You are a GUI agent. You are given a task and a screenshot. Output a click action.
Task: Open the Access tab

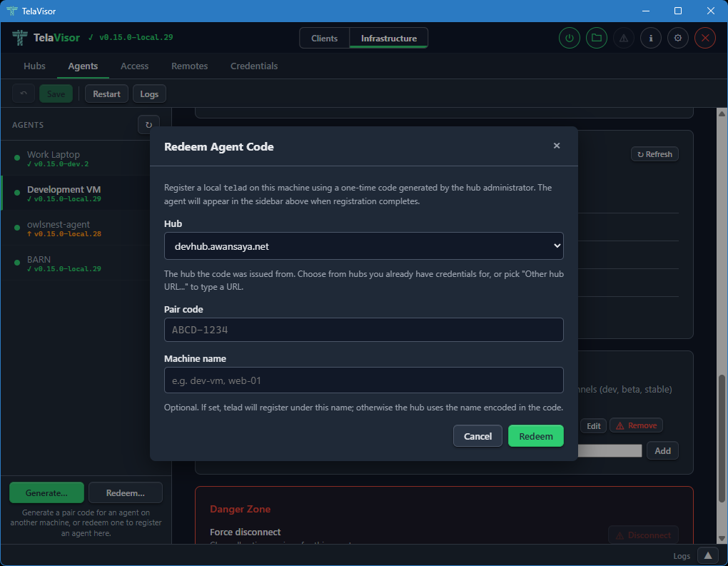tap(135, 66)
